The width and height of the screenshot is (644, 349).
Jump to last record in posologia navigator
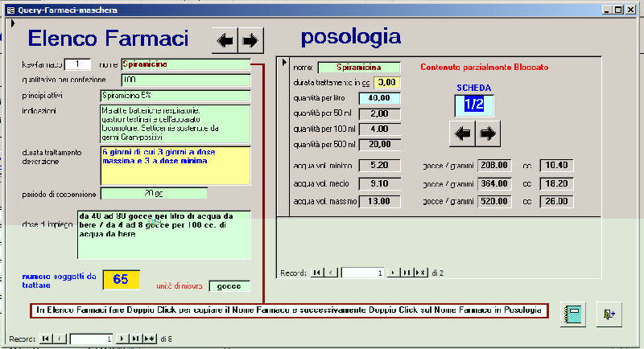pos(407,273)
